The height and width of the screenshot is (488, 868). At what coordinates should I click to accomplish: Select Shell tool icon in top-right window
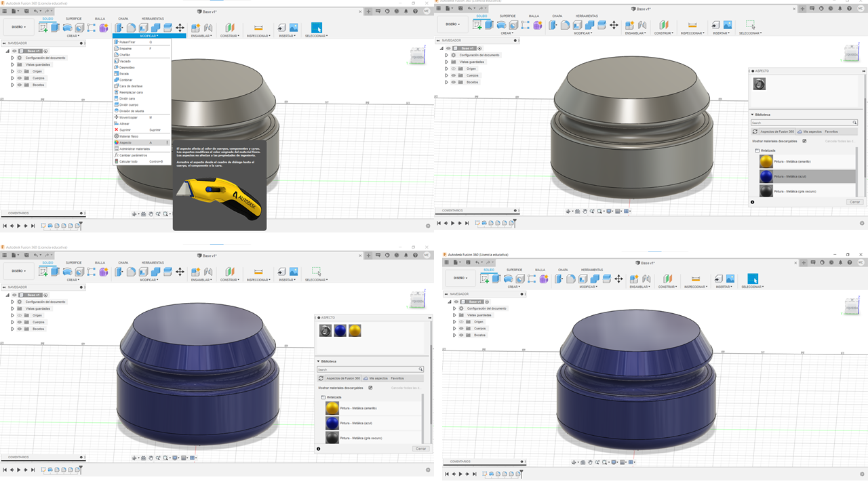click(577, 25)
